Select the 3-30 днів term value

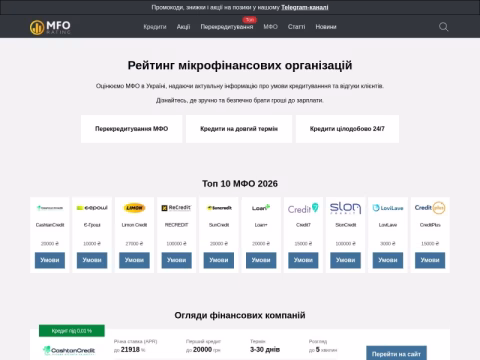(265, 350)
